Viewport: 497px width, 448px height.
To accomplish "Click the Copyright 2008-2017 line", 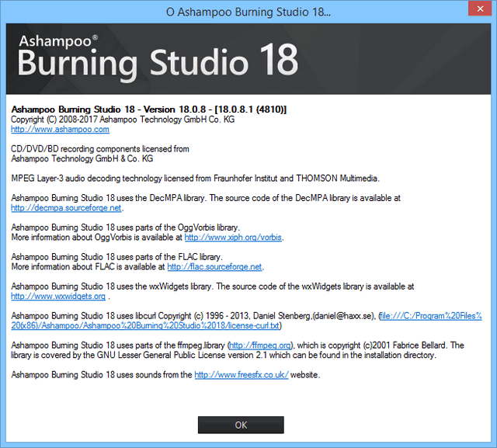I will 122,120.
